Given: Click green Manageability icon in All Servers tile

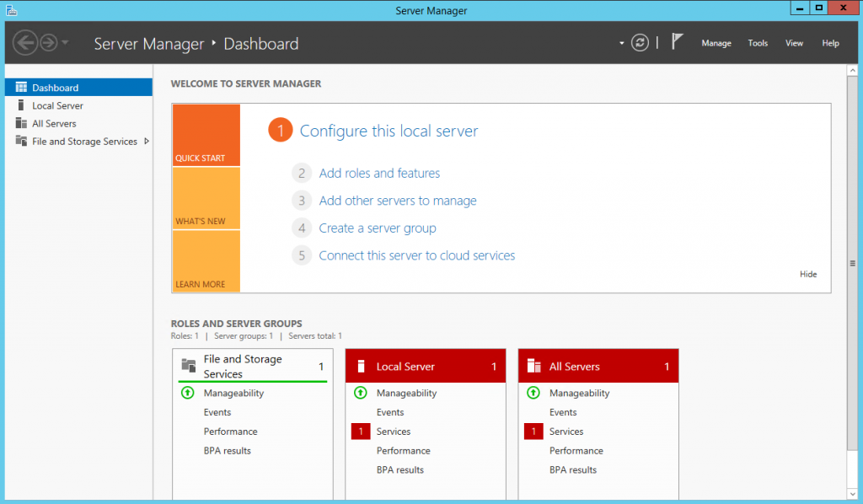Looking at the screenshot, I should click(533, 393).
